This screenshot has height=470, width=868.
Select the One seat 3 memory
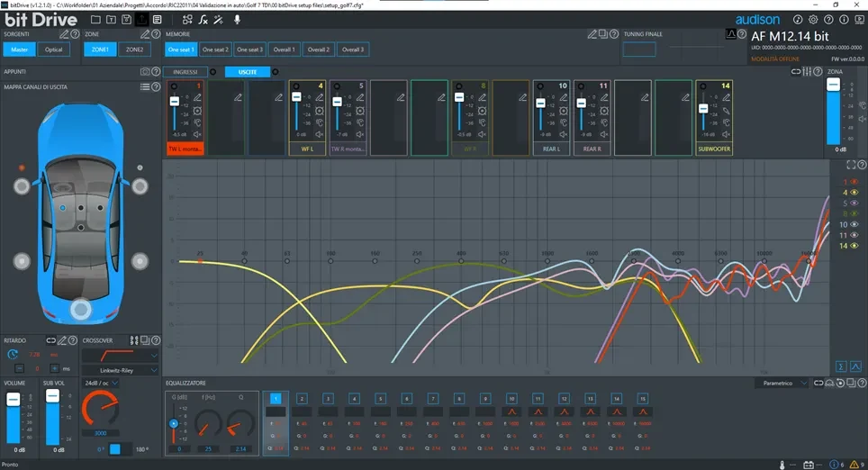coord(249,50)
